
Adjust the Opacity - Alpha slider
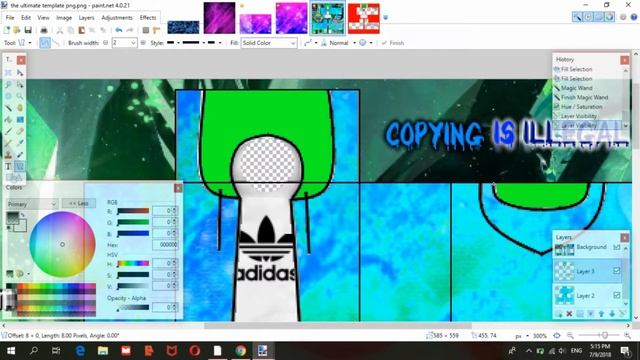pos(133,308)
